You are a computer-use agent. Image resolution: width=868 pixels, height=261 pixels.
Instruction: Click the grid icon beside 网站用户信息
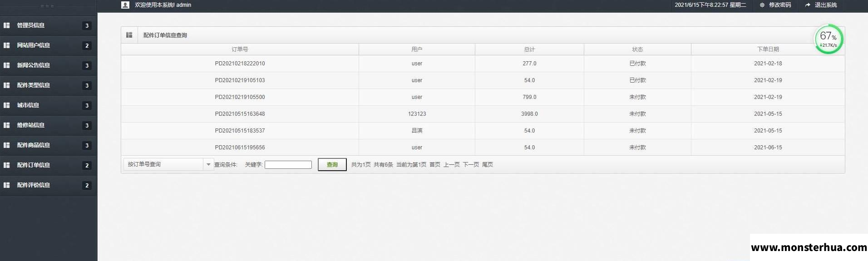(7, 45)
